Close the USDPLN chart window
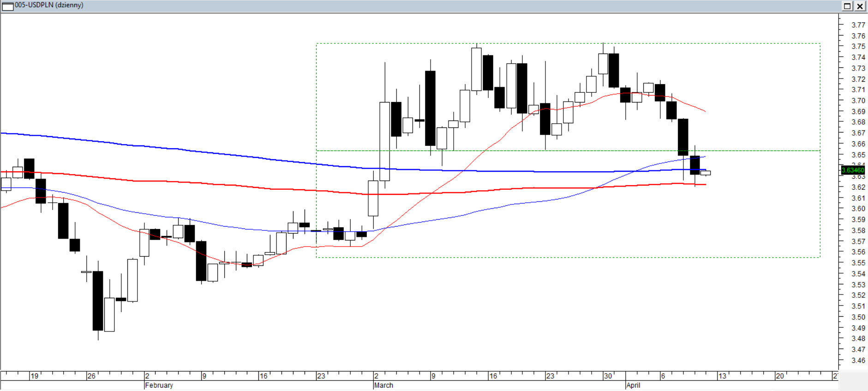 860,6
